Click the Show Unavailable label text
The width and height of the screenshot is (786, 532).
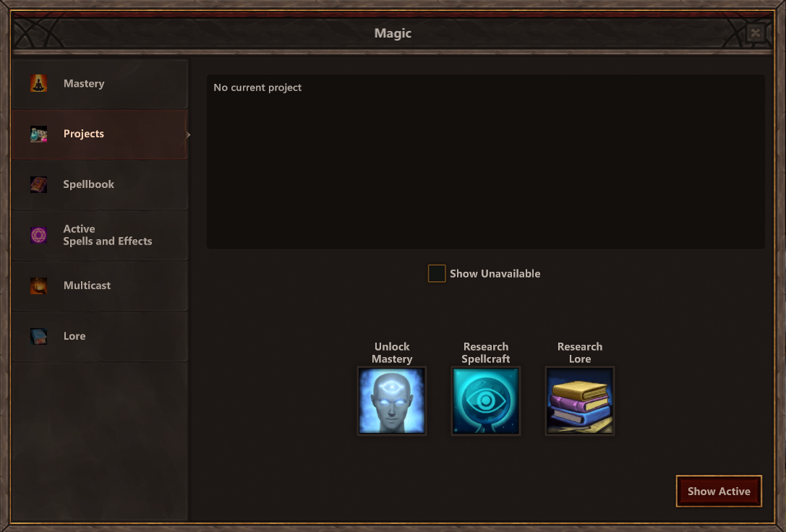coord(495,273)
